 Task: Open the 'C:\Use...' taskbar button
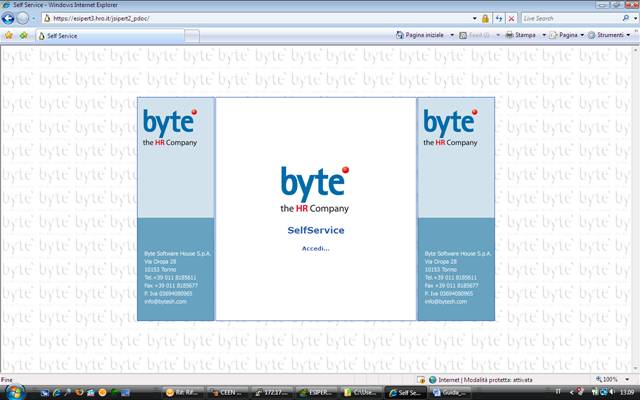coord(361,393)
